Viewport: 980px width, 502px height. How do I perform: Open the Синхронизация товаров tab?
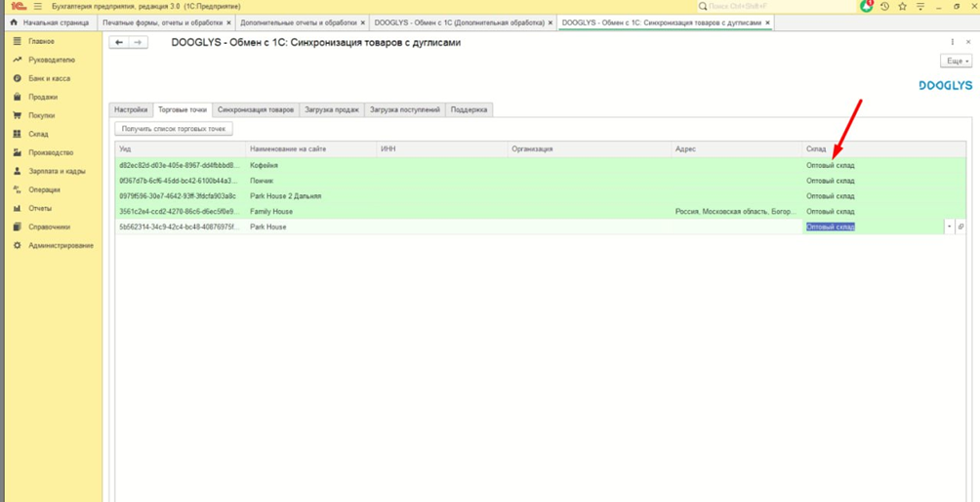[x=256, y=109]
